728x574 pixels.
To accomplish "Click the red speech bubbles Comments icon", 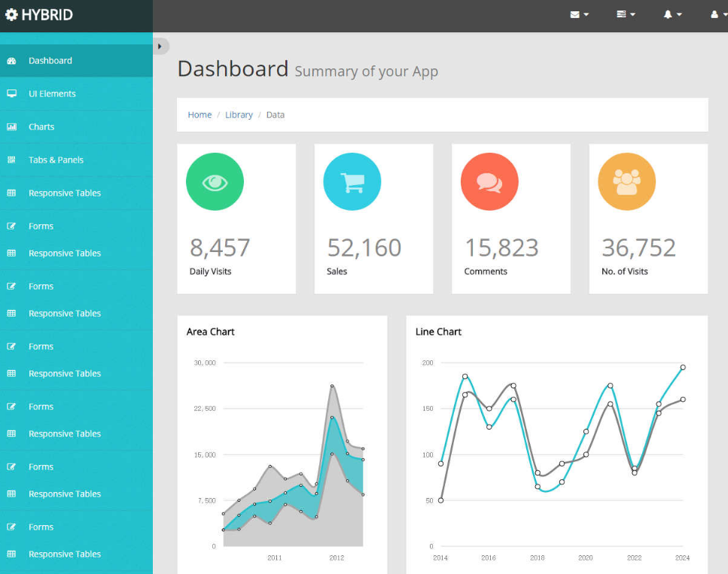I will click(x=489, y=181).
